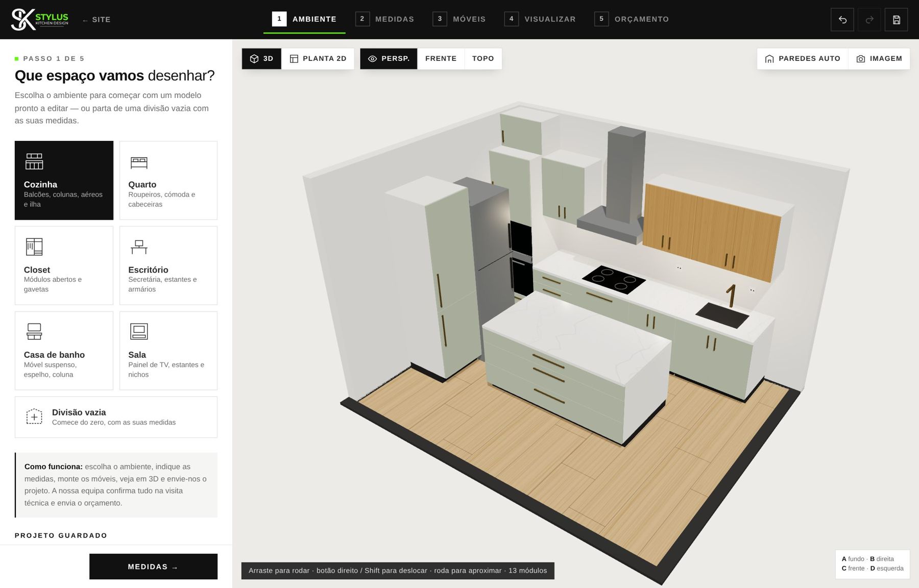Click the sink on the countertop
The height and width of the screenshot is (588, 919).
(x=722, y=314)
